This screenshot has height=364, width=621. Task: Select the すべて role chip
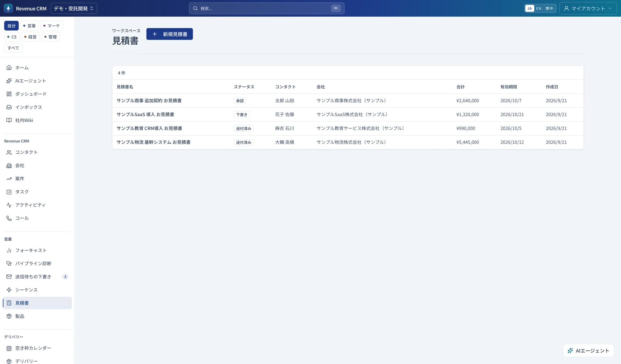tap(13, 48)
